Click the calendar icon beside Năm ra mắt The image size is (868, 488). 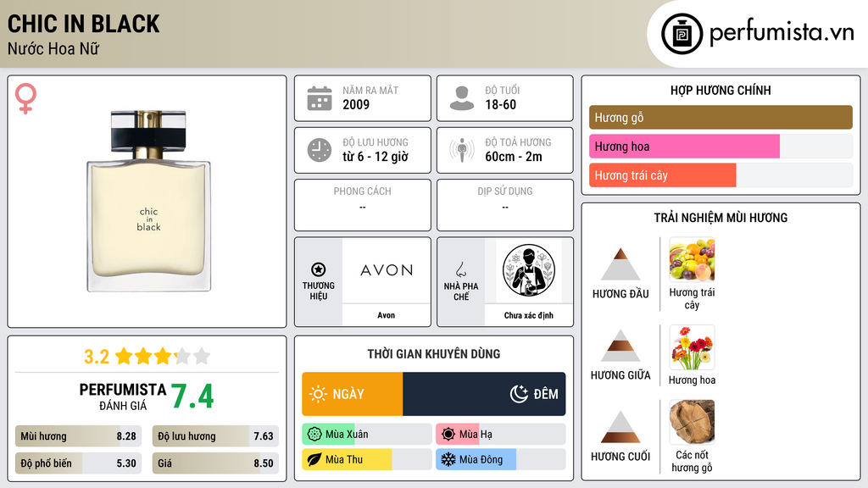click(x=320, y=98)
